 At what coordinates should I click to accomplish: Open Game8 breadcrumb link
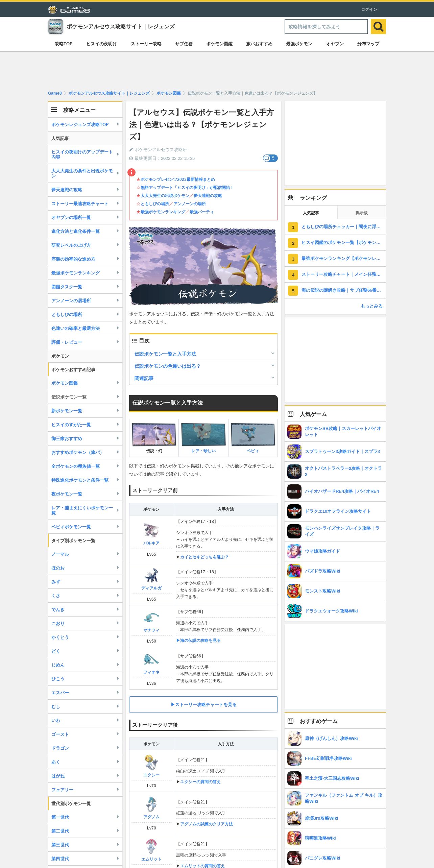55,93
